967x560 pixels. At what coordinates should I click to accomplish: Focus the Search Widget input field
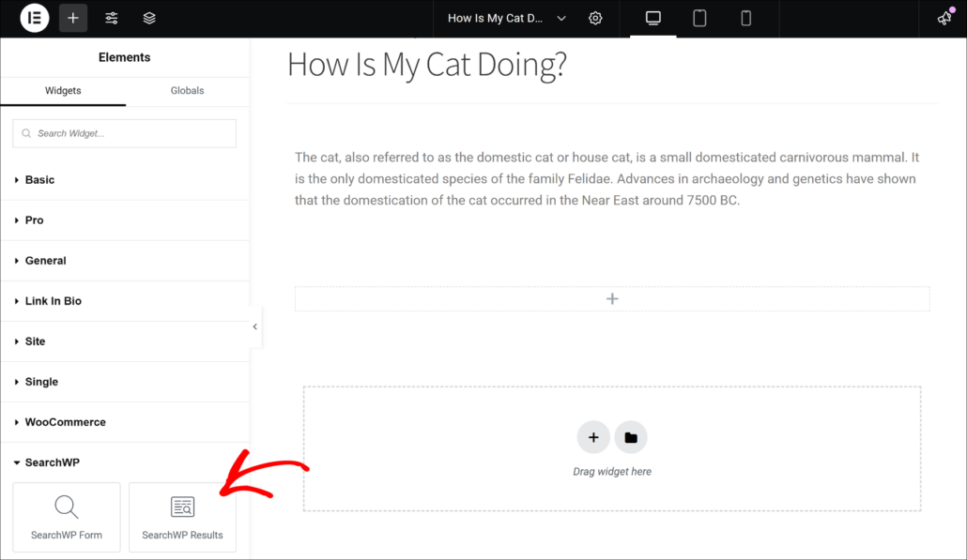point(124,133)
